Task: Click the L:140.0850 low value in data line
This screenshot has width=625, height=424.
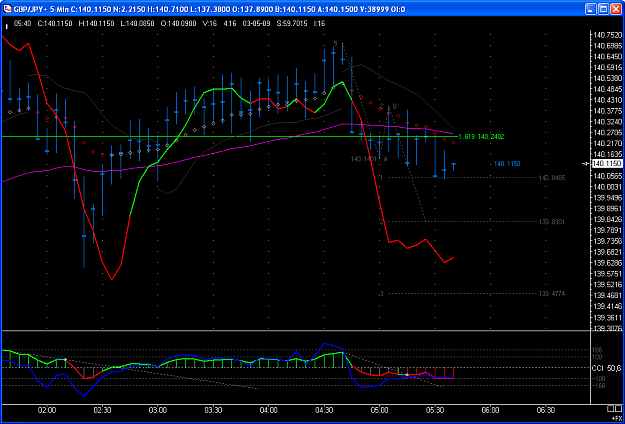Action: coord(138,24)
